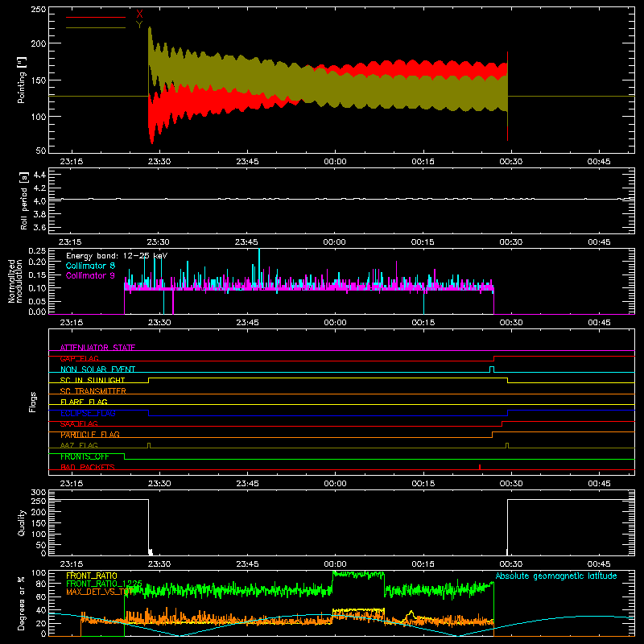This screenshot has height=644, width=644.
Task: Click the 100 tick on Degrees axis
Action: (38, 573)
